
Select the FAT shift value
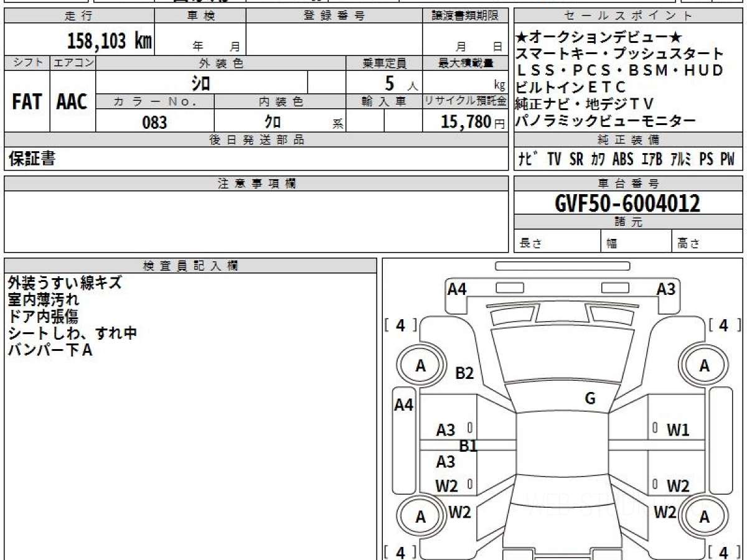tap(27, 102)
